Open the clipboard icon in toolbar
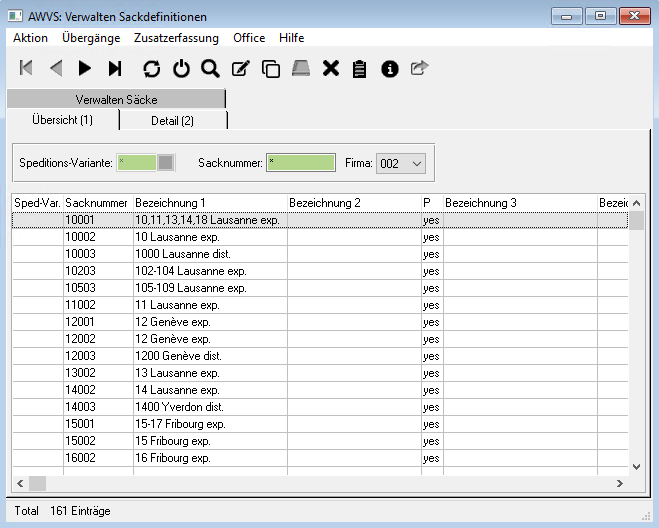 (x=360, y=68)
